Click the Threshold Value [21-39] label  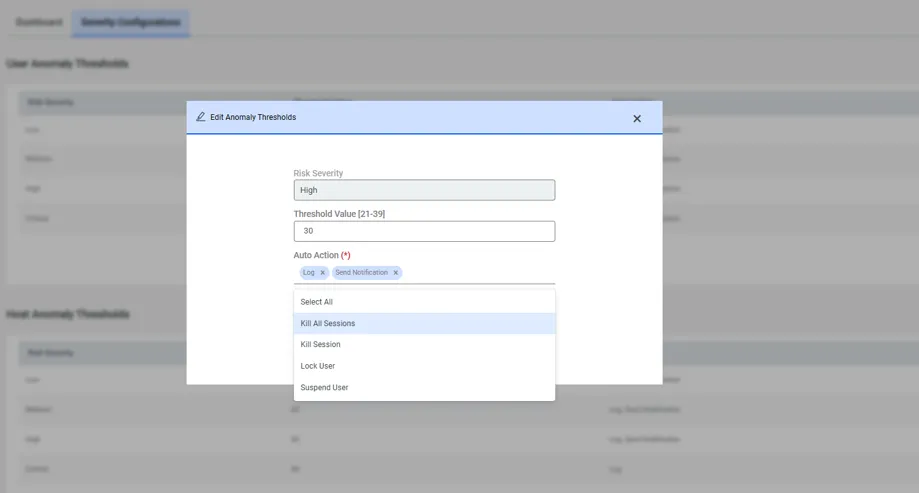pyautogui.click(x=339, y=214)
